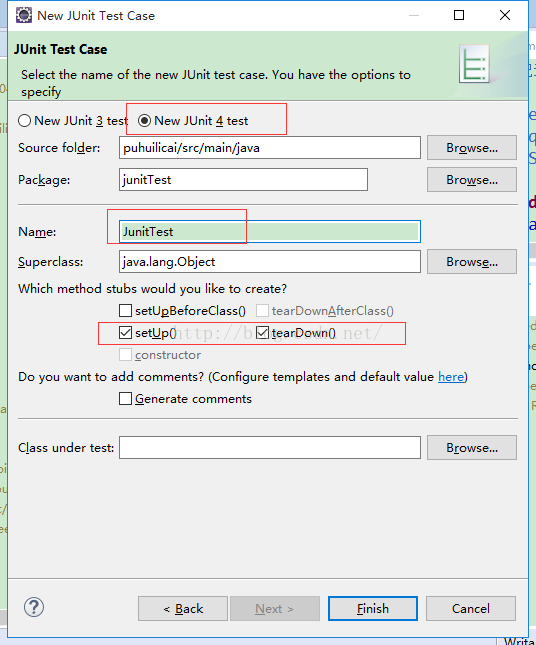Viewport: 536px width, 645px height.
Task: Go to the previous page with Back
Action: click(183, 608)
